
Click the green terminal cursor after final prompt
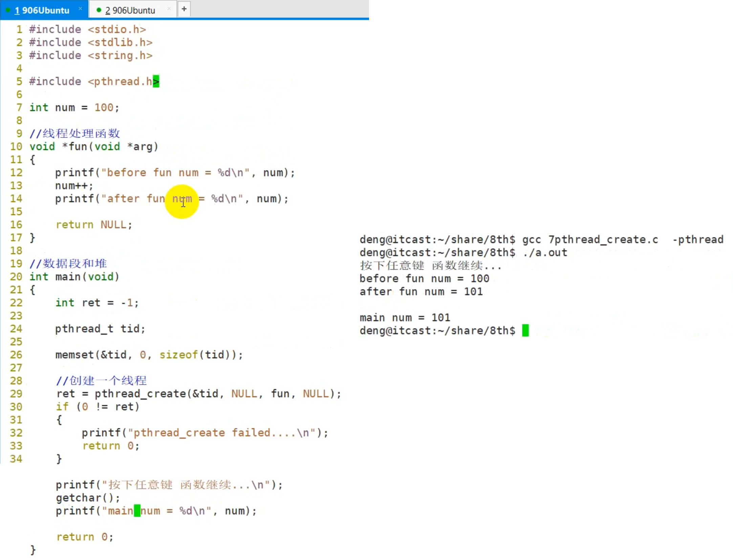(525, 330)
